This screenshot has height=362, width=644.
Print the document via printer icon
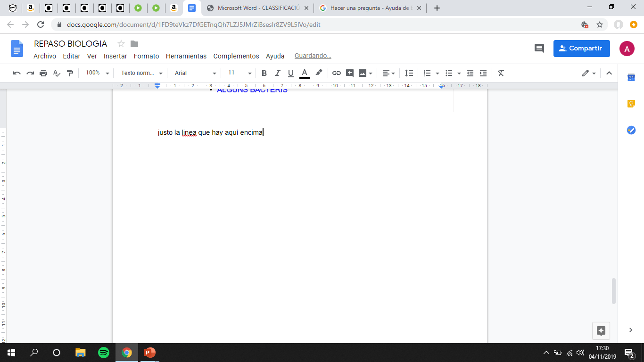click(43, 73)
